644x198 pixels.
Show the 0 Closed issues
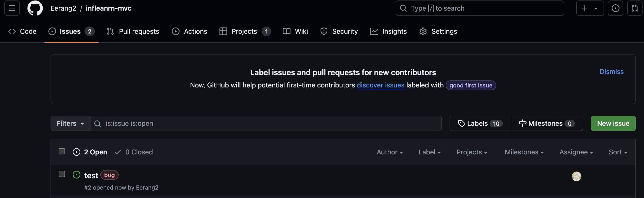click(134, 152)
